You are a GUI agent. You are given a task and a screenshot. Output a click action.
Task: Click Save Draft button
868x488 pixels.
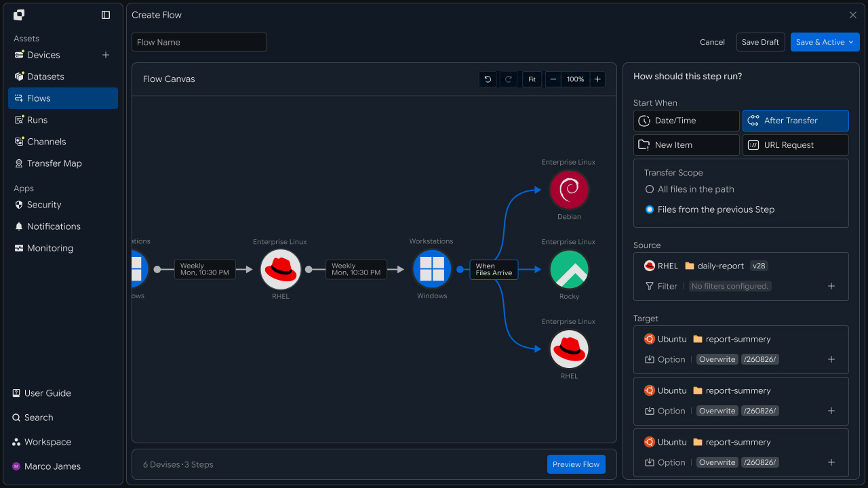(x=760, y=42)
